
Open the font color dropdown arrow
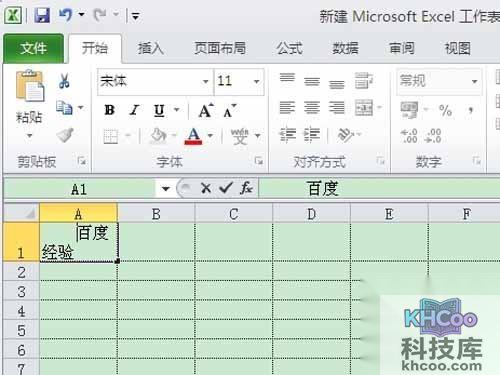coord(210,136)
